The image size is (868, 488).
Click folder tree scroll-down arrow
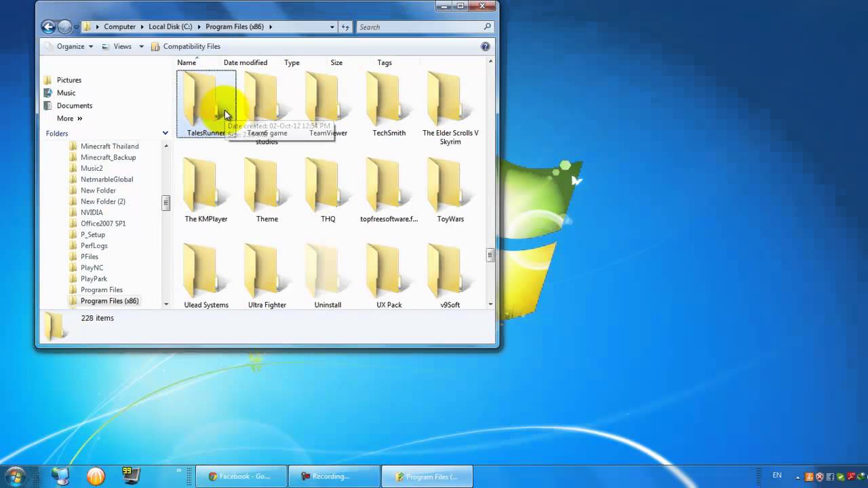point(165,304)
